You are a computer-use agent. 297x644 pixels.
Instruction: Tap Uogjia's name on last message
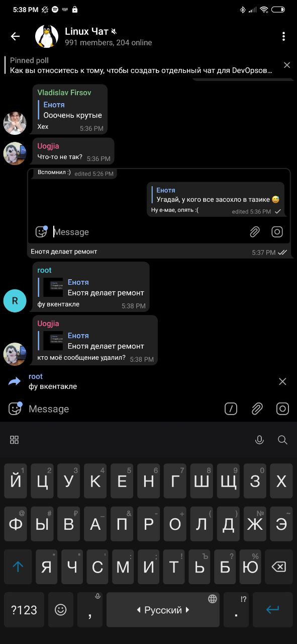pos(48,324)
